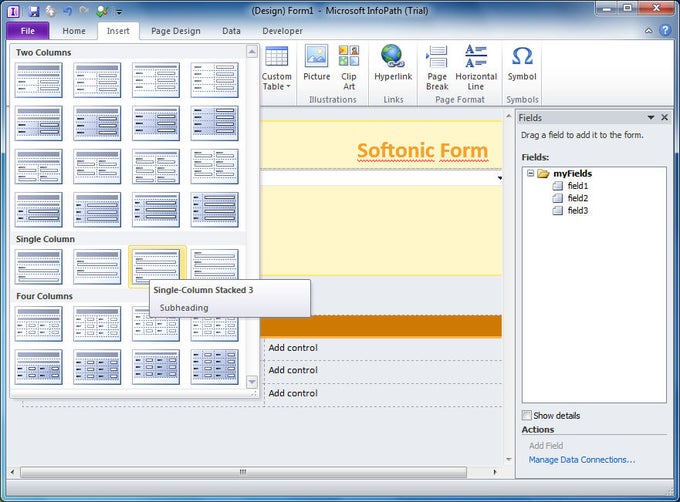Viewport: 680px width, 502px height.
Task: Collapse the myFields tree node
Action: pyautogui.click(x=529, y=174)
